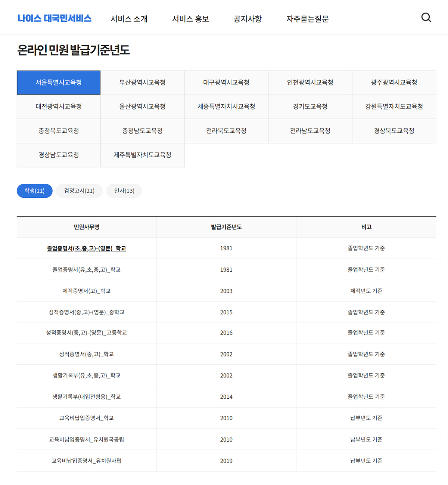Click year 2015 in the table
Screen dimensions: 448x485
226,312
